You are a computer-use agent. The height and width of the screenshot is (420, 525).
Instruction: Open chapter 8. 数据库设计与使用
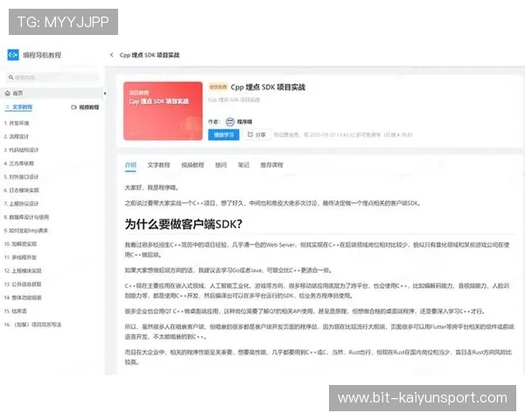26,217
